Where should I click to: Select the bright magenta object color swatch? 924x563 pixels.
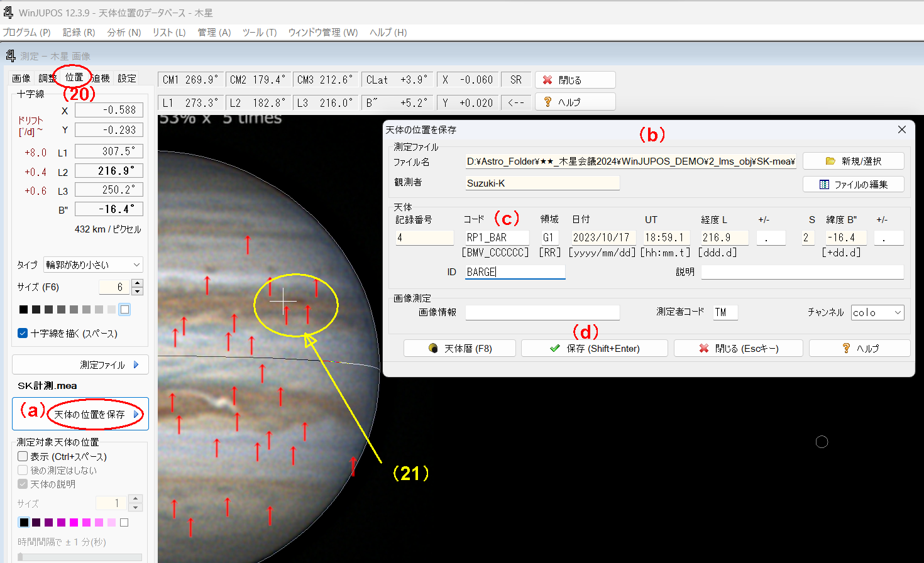pyautogui.click(x=74, y=522)
